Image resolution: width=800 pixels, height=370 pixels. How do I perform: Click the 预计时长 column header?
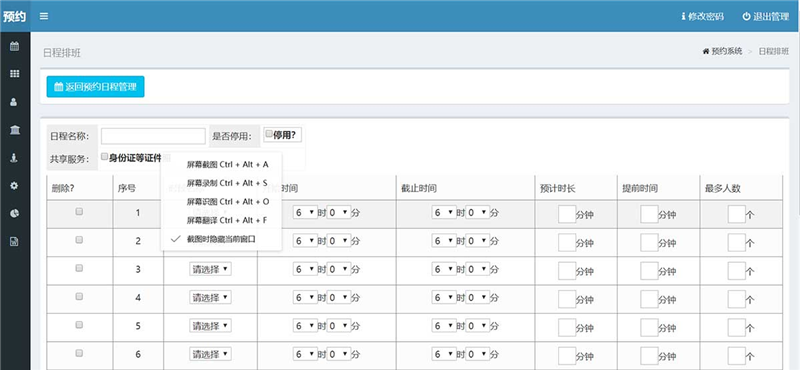tap(558, 188)
